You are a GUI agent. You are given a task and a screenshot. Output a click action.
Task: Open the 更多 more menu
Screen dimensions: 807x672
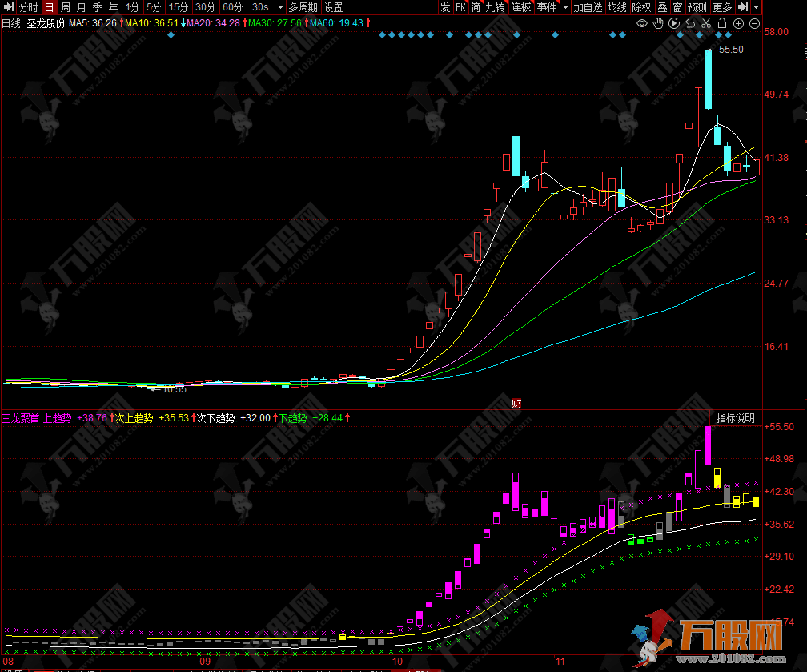(722, 7)
